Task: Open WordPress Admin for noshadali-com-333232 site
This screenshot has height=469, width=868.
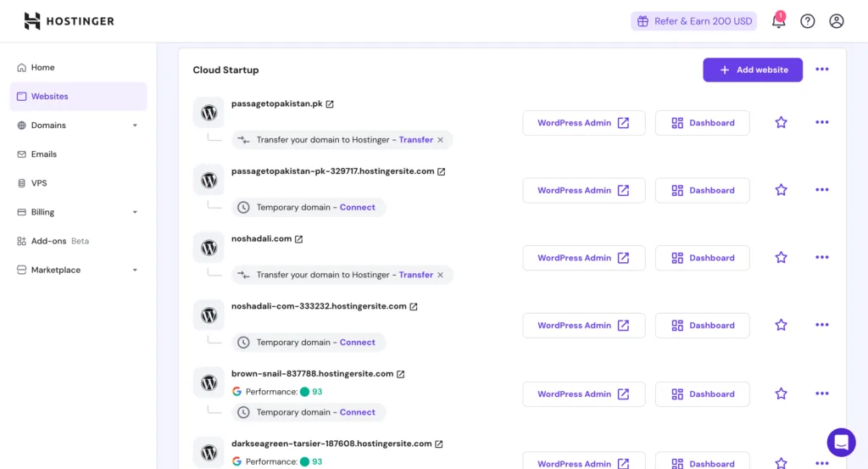Action: (x=583, y=326)
